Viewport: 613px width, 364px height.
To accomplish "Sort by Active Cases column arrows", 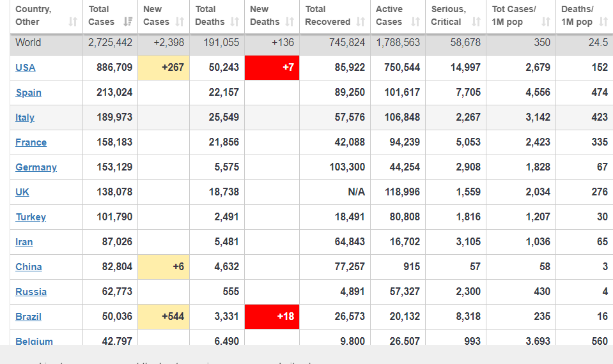I will point(415,22).
